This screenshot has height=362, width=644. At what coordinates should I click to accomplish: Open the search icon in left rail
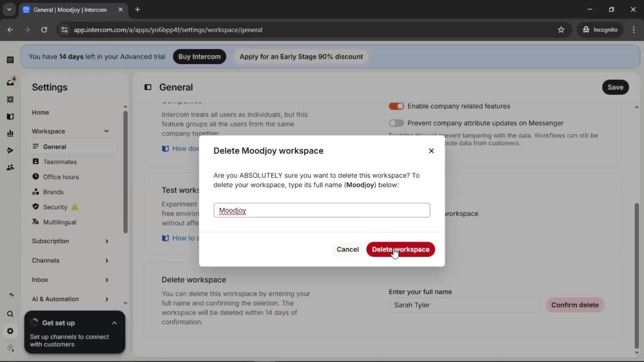[10, 314]
